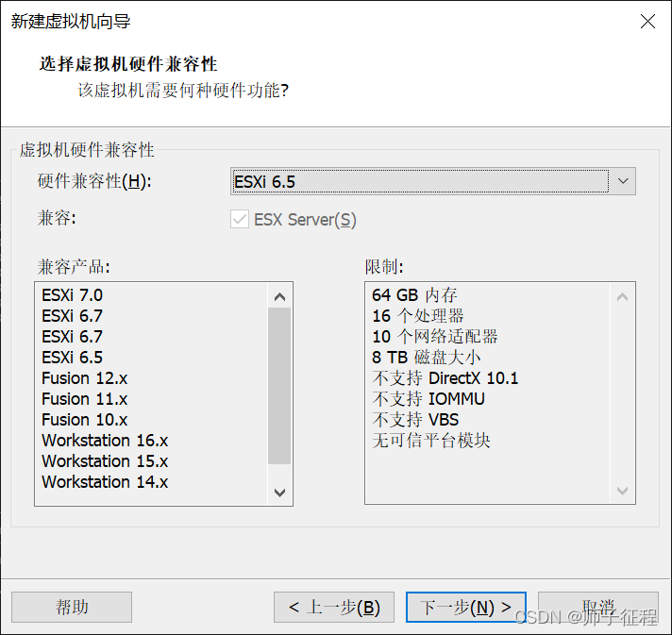Click limitations list scroll up arrow
The image size is (672, 635).
622,296
